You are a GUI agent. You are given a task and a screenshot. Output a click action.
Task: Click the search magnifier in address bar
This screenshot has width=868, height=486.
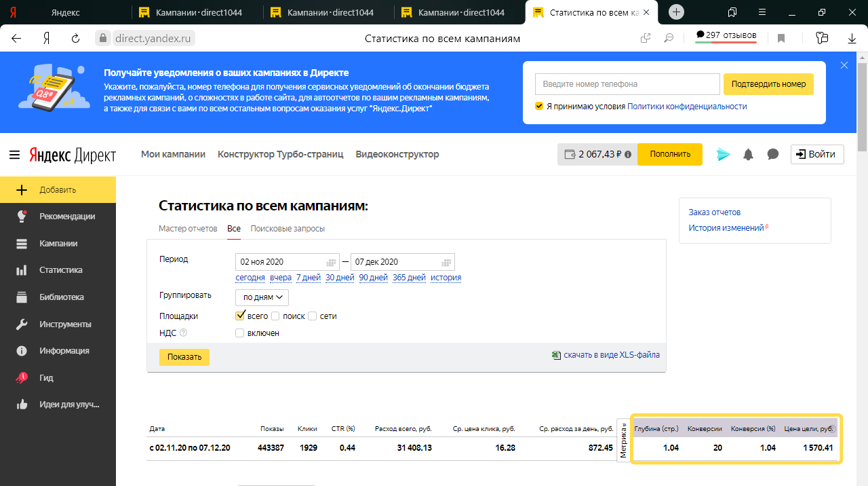[x=669, y=39]
